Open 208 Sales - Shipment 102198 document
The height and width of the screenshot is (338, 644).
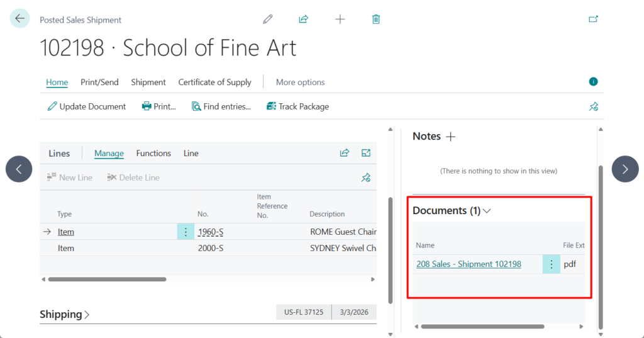tap(469, 264)
